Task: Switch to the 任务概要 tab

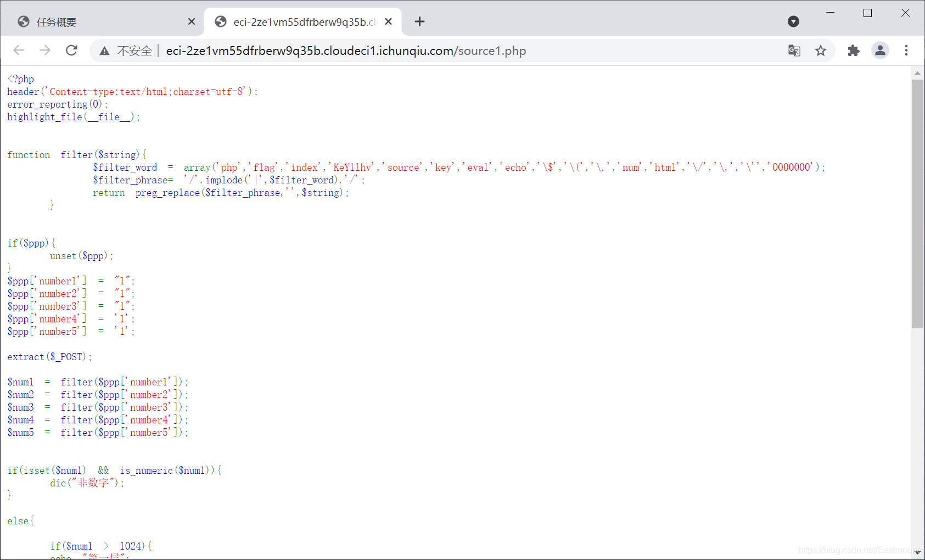Action: [x=103, y=22]
